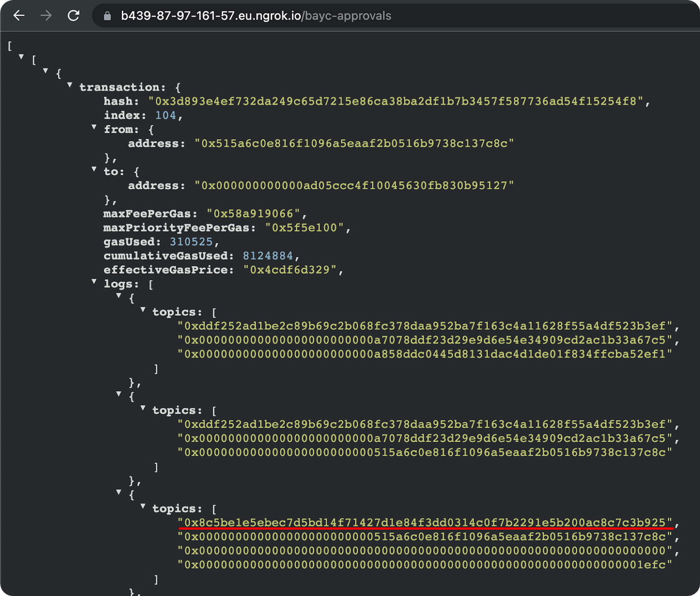Click the ngrok URL address bar
The width and height of the screenshot is (700, 596).
coord(255,16)
